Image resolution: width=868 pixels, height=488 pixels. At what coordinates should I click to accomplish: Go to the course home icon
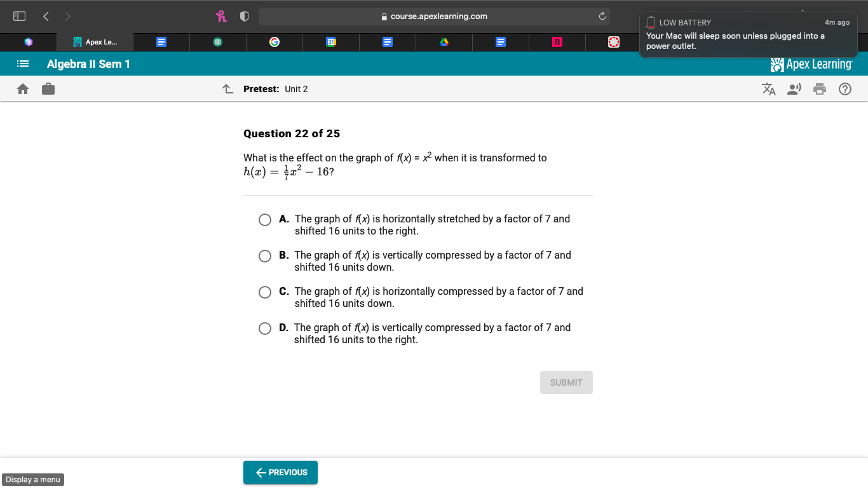pyautogui.click(x=23, y=89)
